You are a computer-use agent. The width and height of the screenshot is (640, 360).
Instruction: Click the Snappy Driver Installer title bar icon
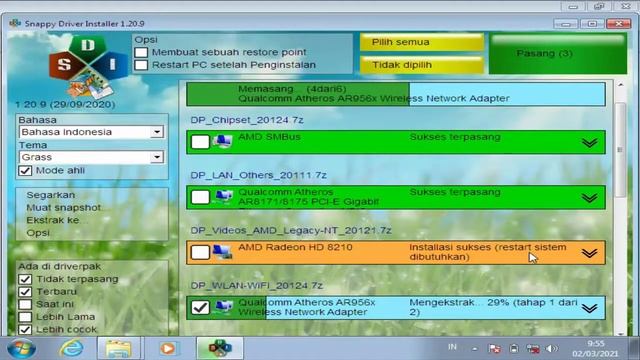[15, 23]
